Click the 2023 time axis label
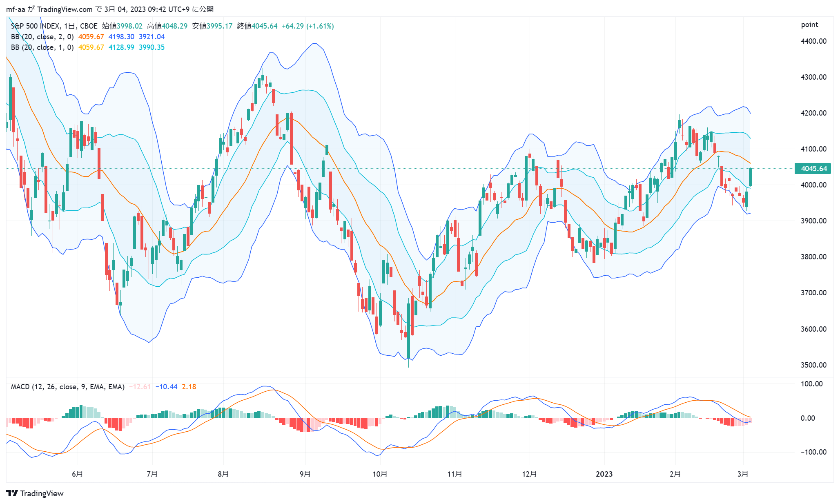Screen dimensions: 840x504 (604, 474)
